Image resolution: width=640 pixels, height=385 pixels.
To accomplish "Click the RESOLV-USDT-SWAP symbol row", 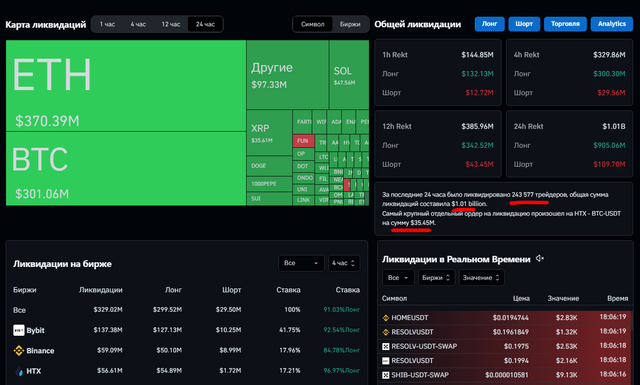I will click(505, 346).
